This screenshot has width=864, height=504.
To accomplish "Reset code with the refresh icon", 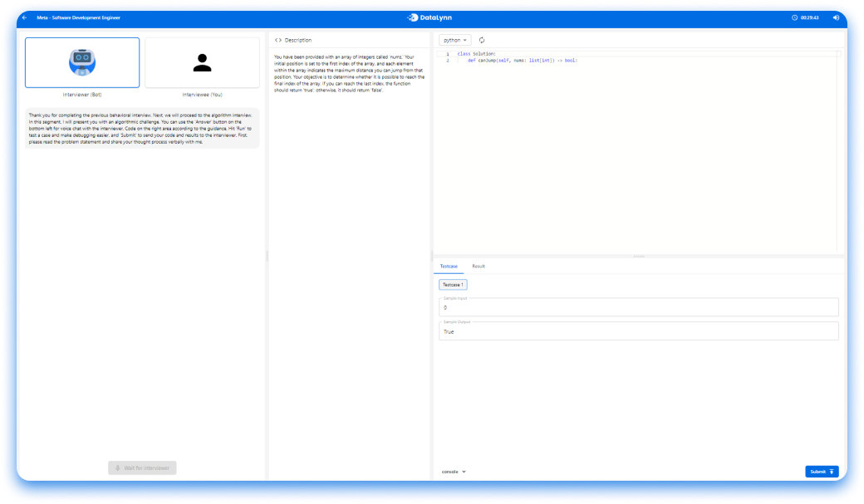I will (x=482, y=40).
